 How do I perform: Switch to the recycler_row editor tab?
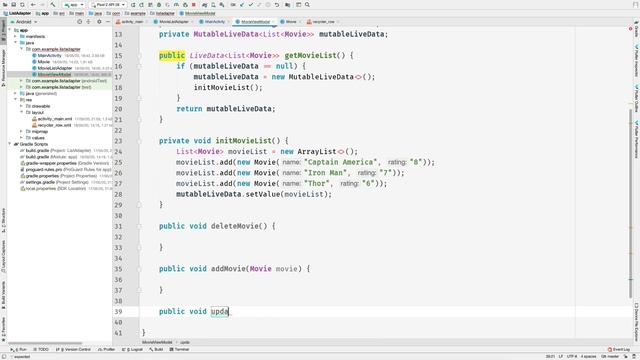point(323,22)
